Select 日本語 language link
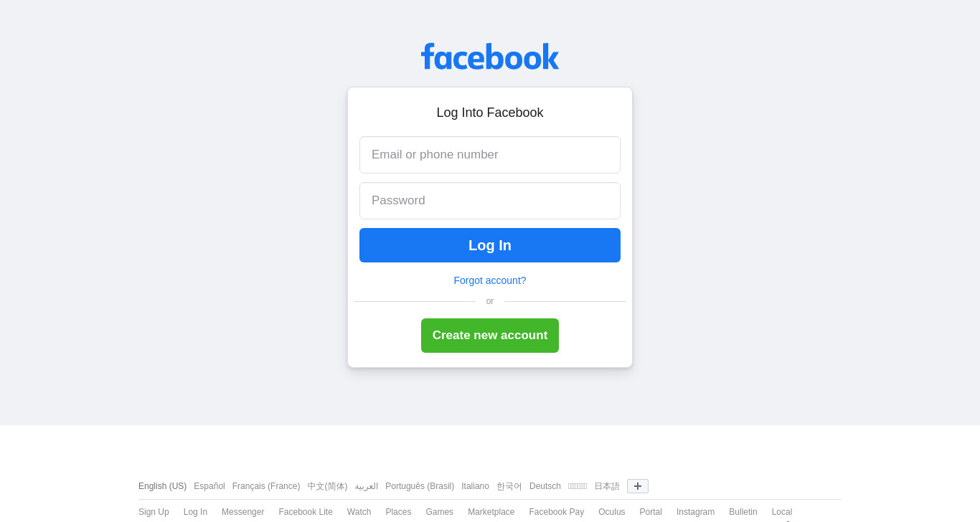 607,486
